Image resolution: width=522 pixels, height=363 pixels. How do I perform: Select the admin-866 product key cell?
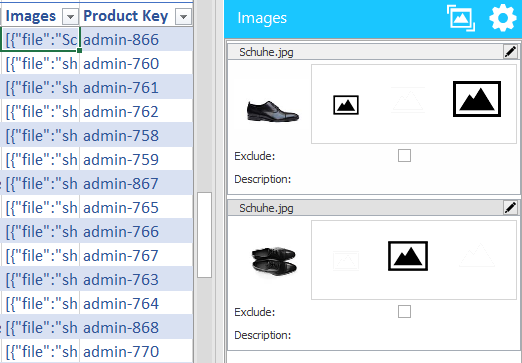(x=136, y=40)
